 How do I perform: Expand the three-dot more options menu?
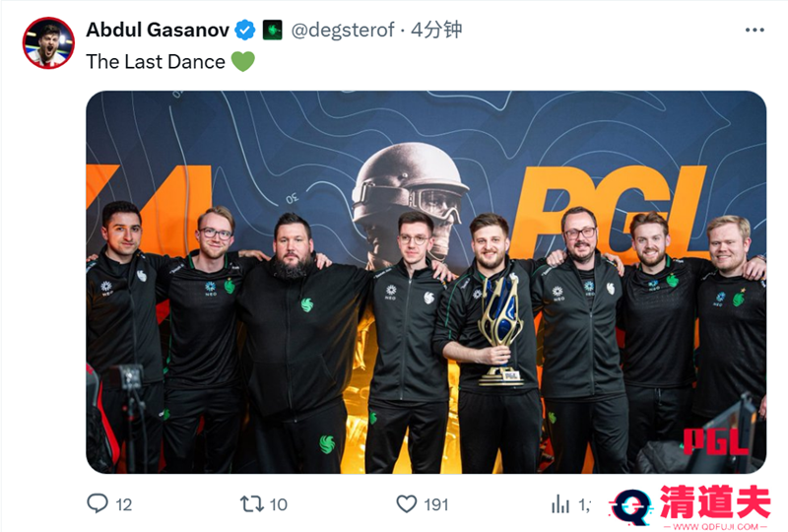coord(755,31)
